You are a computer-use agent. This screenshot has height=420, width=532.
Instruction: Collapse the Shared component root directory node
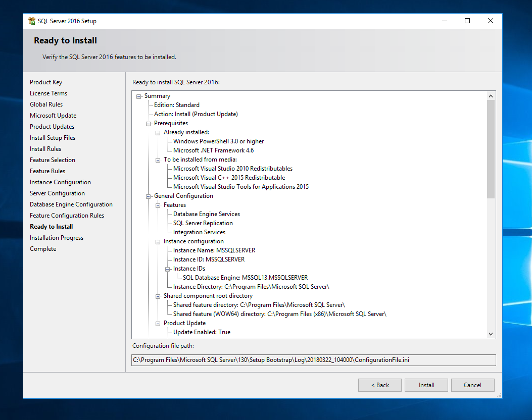pos(158,295)
